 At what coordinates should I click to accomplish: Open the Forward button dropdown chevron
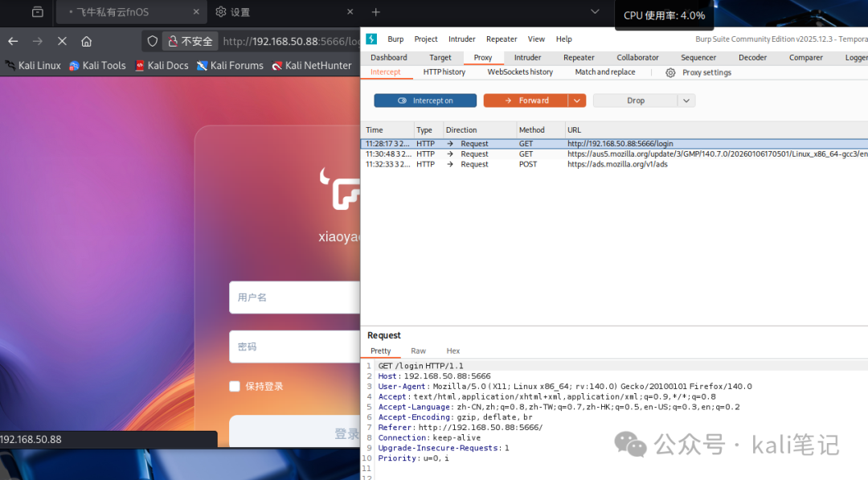click(575, 100)
